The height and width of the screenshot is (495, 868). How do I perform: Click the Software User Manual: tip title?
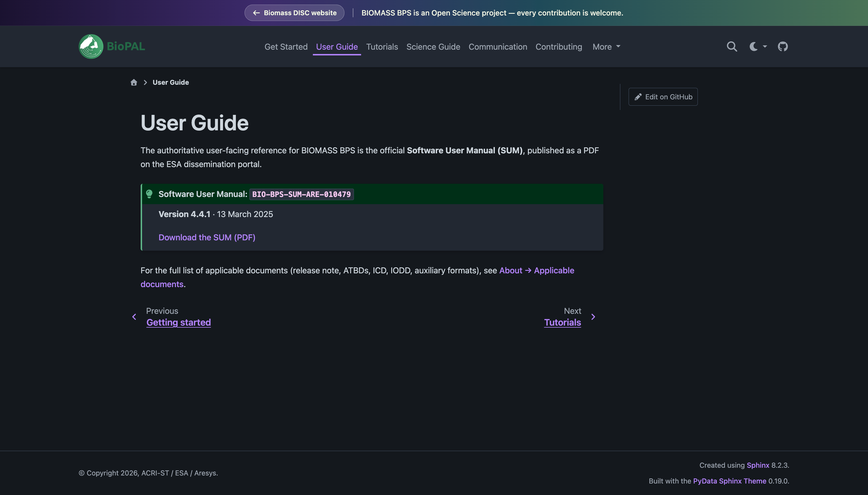coord(203,194)
